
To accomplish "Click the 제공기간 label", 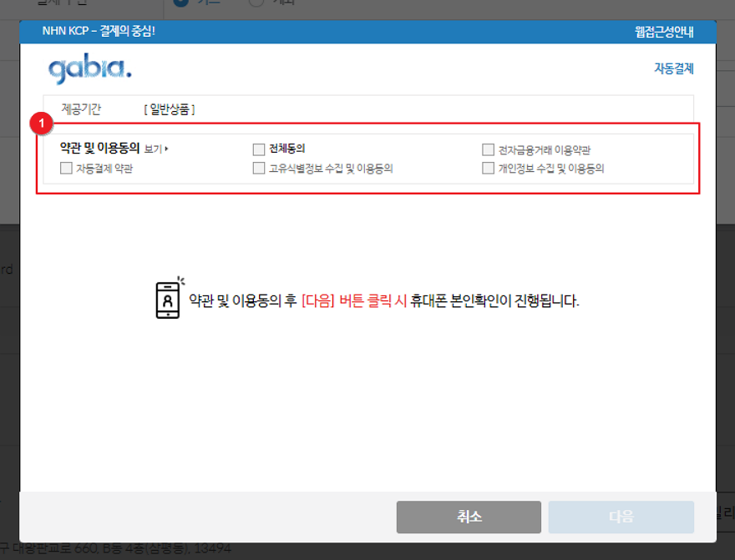I will pos(81,109).
